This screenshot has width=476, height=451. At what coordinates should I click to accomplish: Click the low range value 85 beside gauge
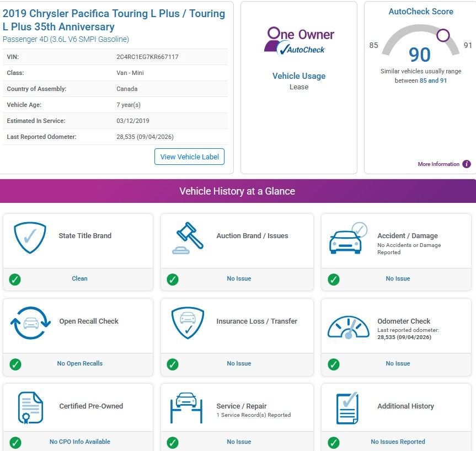373,45
